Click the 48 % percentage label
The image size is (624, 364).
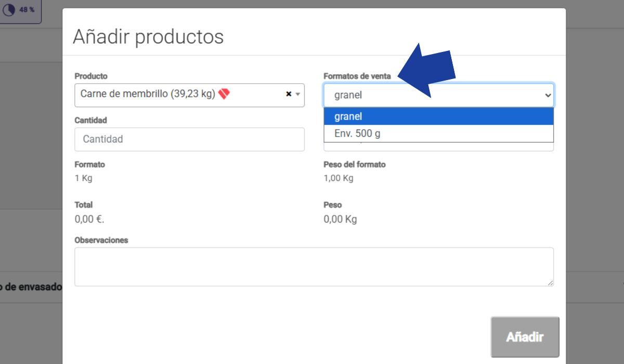pyautogui.click(x=25, y=9)
